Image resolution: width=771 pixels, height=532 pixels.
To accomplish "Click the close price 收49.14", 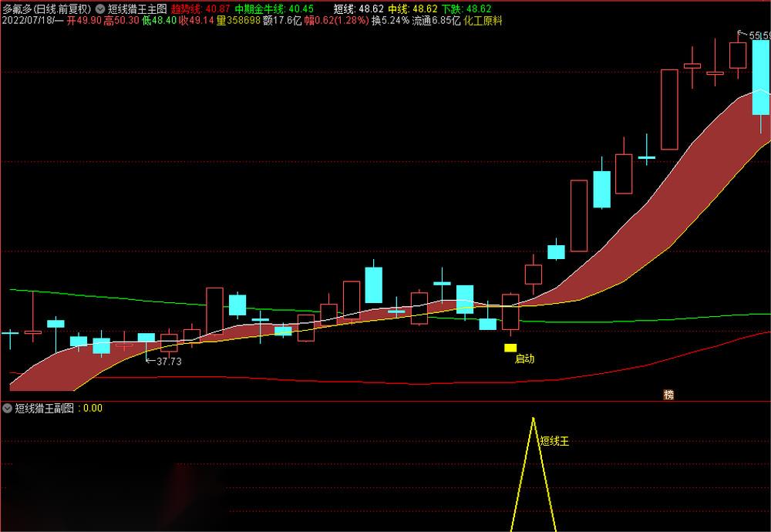I will 197,21.
